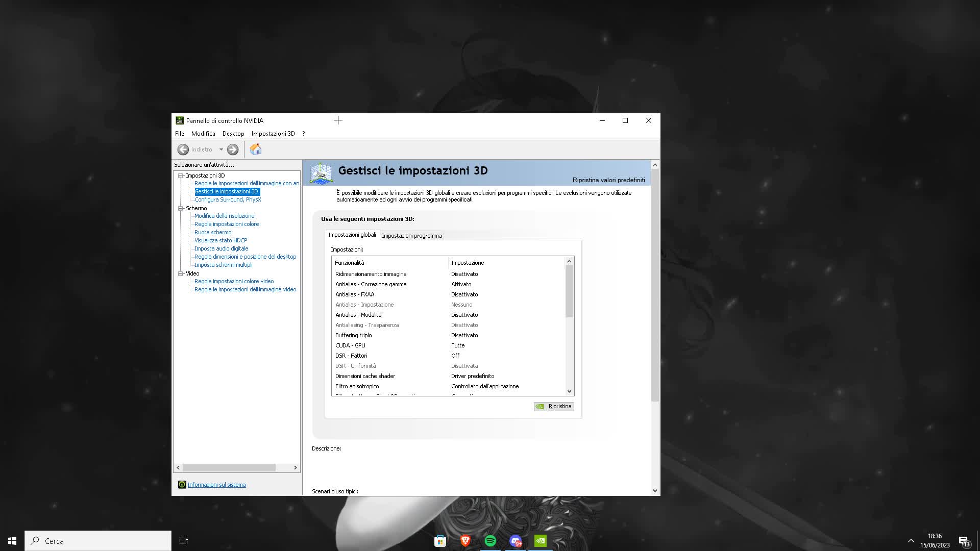980x551 pixels.
Task: Open Microsoft Store from the taskbar
Action: click(x=440, y=541)
